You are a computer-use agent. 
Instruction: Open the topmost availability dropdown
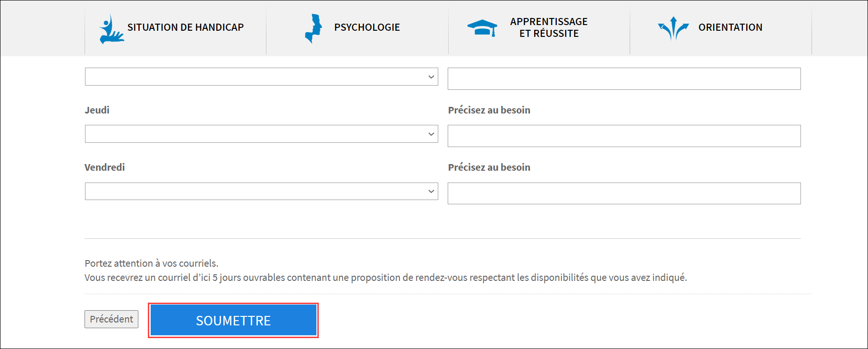(x=262, y=77)
